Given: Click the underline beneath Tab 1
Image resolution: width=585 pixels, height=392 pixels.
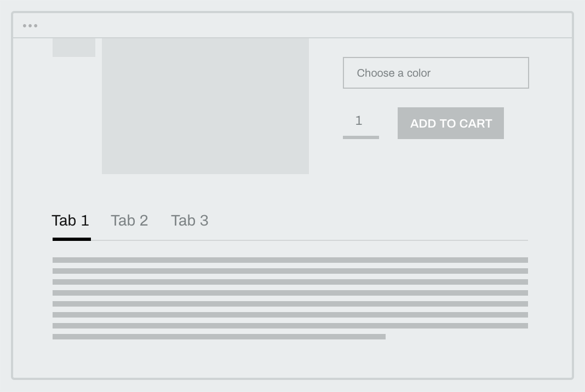Looking at the screenshot, I should (71, 239).
